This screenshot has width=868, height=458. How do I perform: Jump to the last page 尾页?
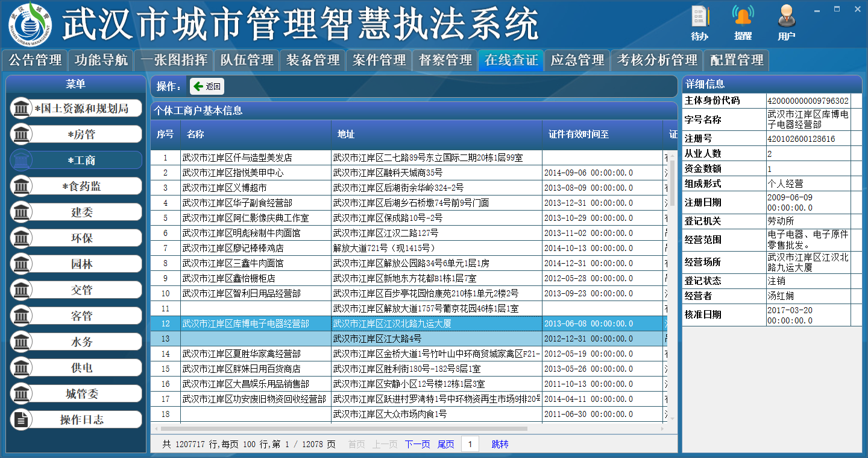tap(445, 445)
